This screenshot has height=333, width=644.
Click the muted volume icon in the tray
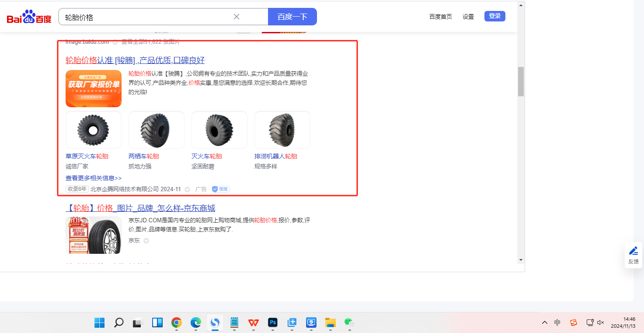601,322
